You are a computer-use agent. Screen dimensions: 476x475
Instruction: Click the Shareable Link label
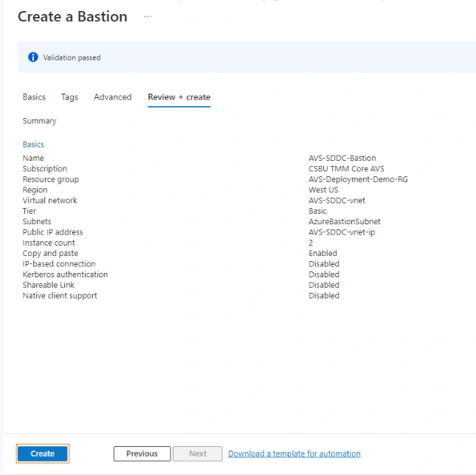[48, 285]
